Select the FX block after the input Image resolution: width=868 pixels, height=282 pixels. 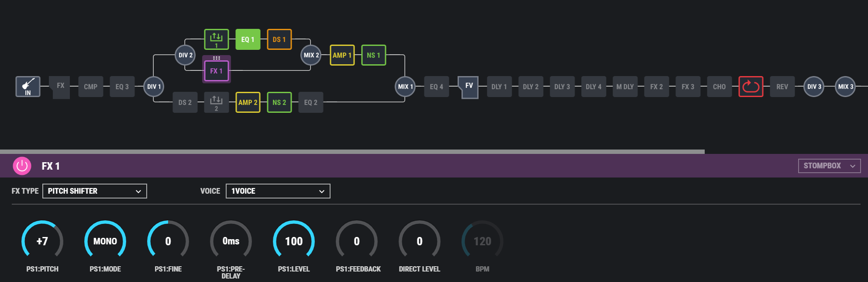[61, 87]
